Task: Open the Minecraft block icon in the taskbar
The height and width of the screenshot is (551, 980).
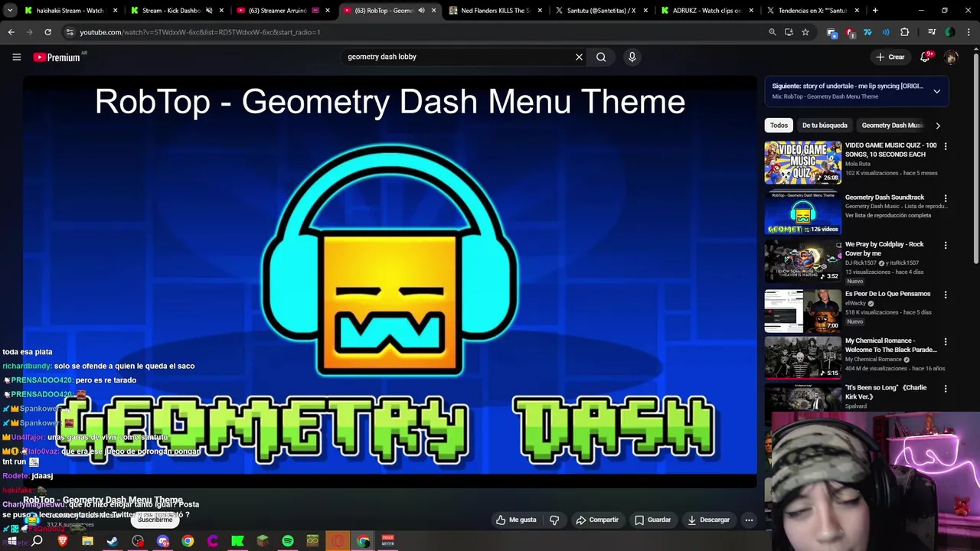Action: 263,541
